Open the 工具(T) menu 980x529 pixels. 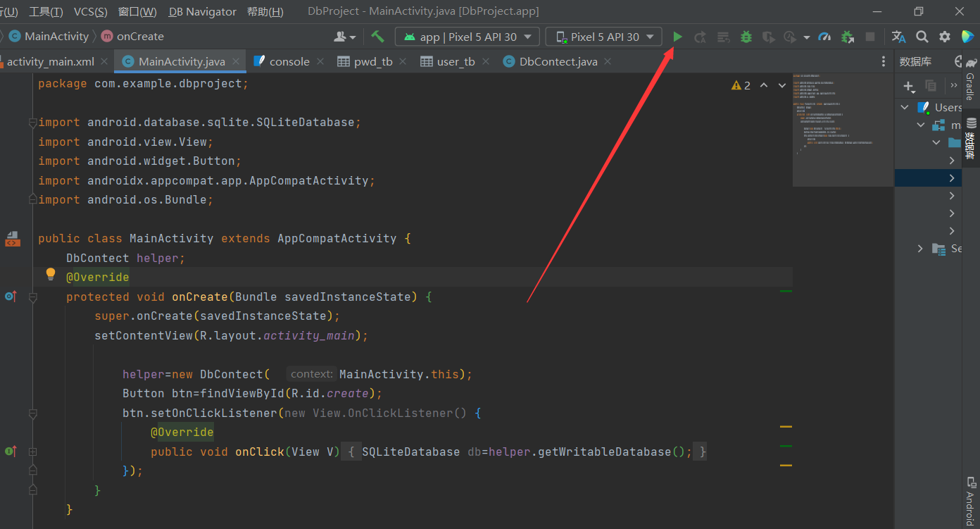coord(46,12)
